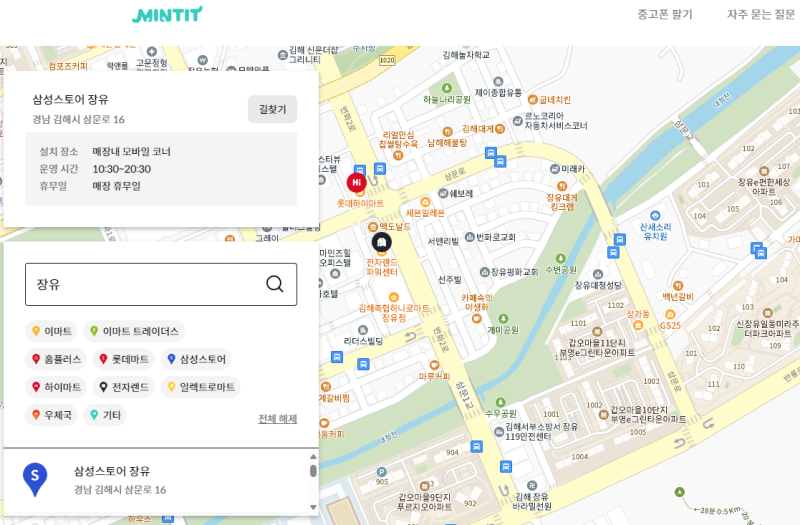Image resolution: width=800 pixels, height=525 pixels.
Task: Click the GS25 store map icon
Action: 670,314
